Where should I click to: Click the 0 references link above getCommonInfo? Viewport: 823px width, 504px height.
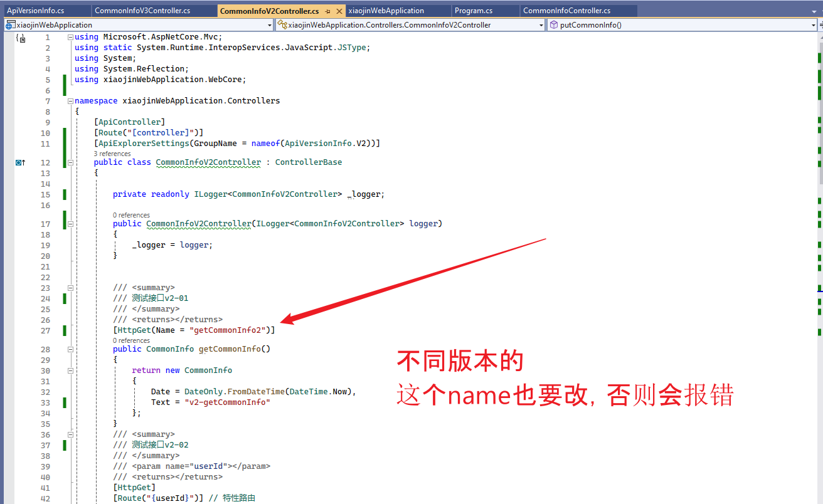tap(131, 340)
